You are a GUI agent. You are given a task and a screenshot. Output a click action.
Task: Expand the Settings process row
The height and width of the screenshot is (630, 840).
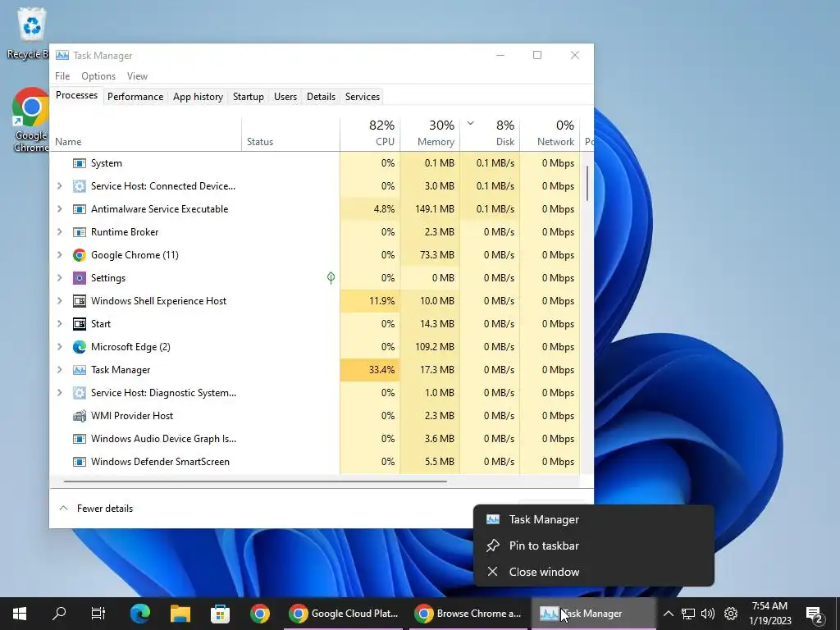tap(59, 278)
